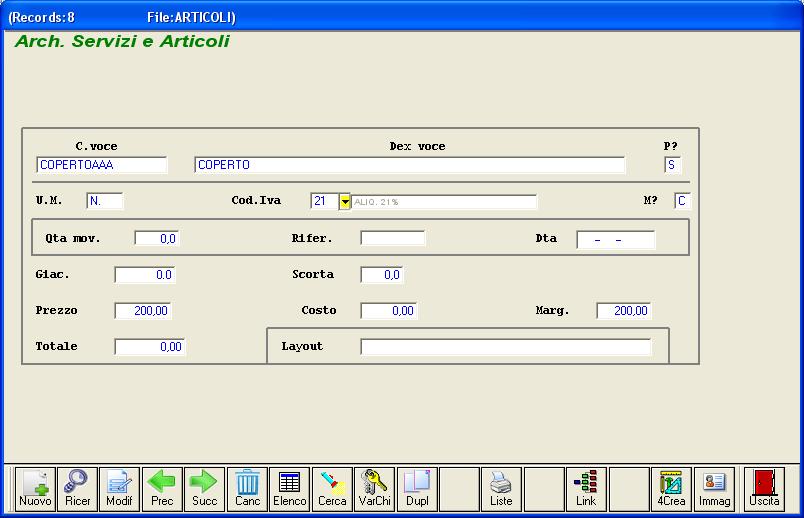Click the Dex voce field COPERTO
Screen dimensions: 804x518
[410, 165]
